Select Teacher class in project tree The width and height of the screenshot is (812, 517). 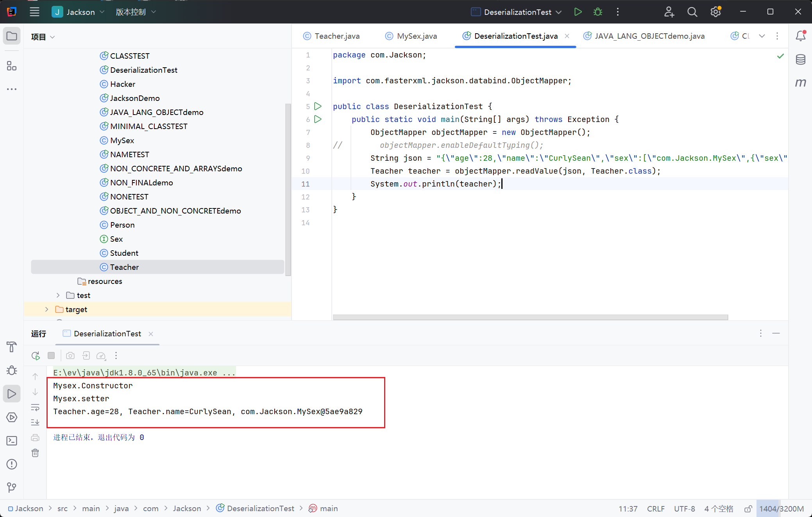157,267
